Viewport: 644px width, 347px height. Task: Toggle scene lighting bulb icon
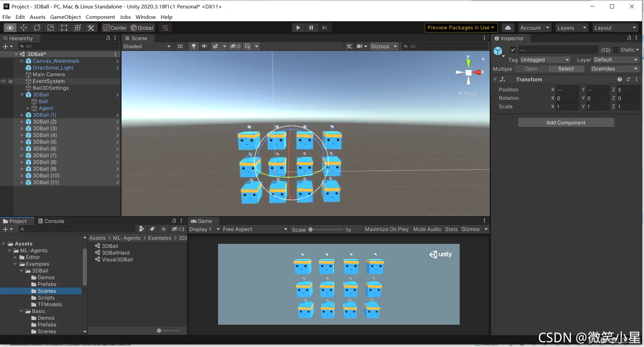coord(194,46)
